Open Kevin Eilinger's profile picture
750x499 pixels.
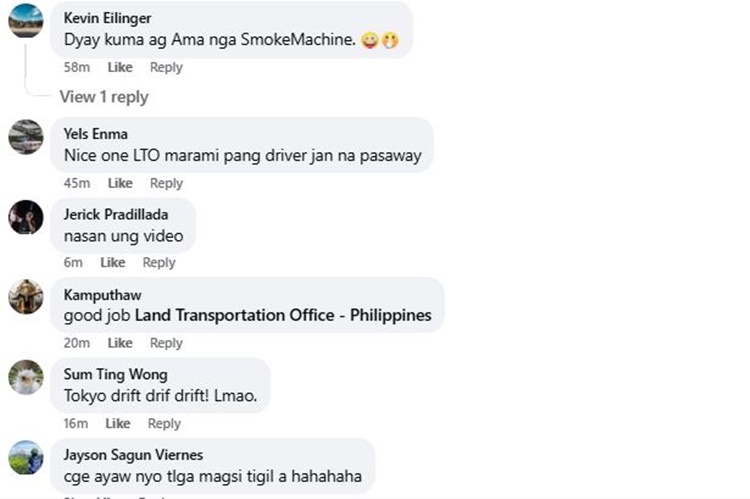(x=26, y=21)
